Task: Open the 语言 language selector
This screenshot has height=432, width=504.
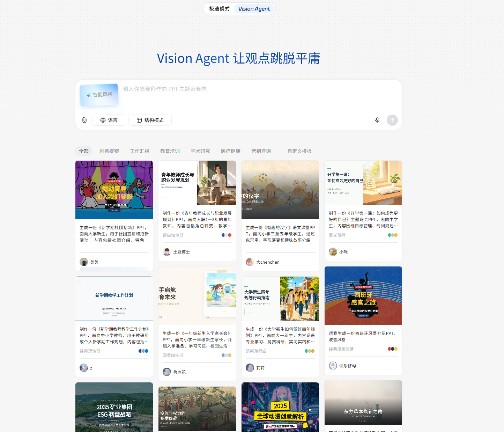Action: coord(109,120)
